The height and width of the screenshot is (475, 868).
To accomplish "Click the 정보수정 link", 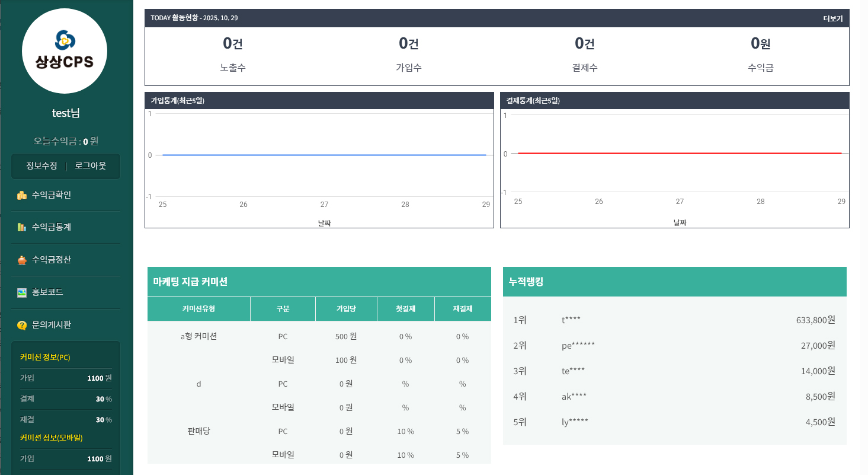I will click(x=41, y=166).
